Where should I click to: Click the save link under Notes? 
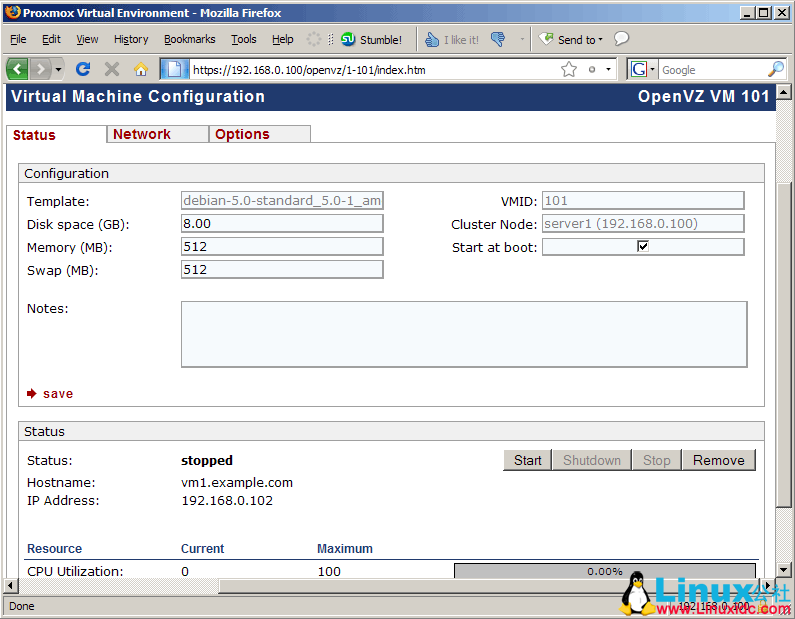57,393
